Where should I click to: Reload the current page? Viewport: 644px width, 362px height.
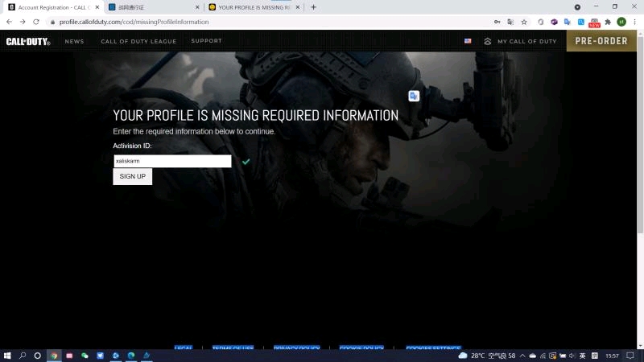point(36,22)
